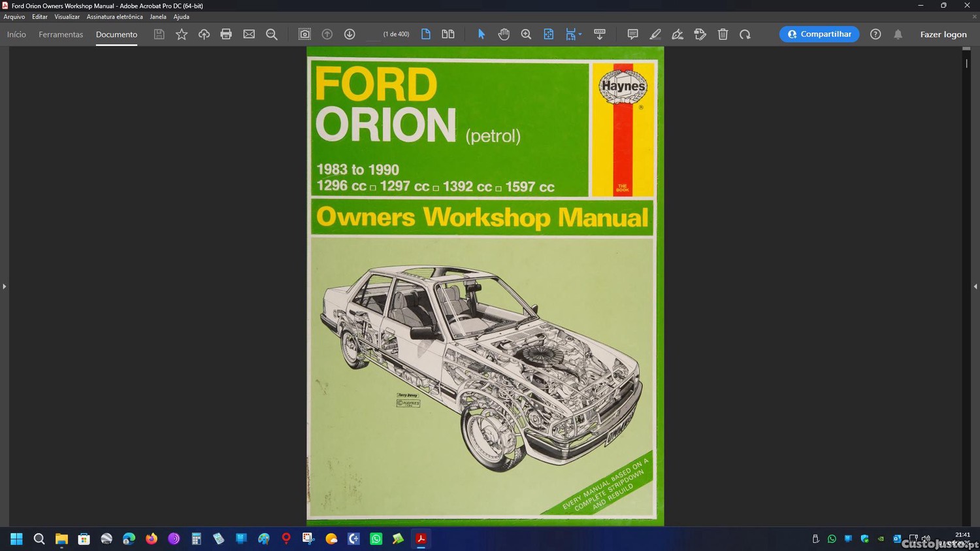This screenshot has width=980, height=551.
Task: Expand the right tools pane arrow
Action: (975, 286)
